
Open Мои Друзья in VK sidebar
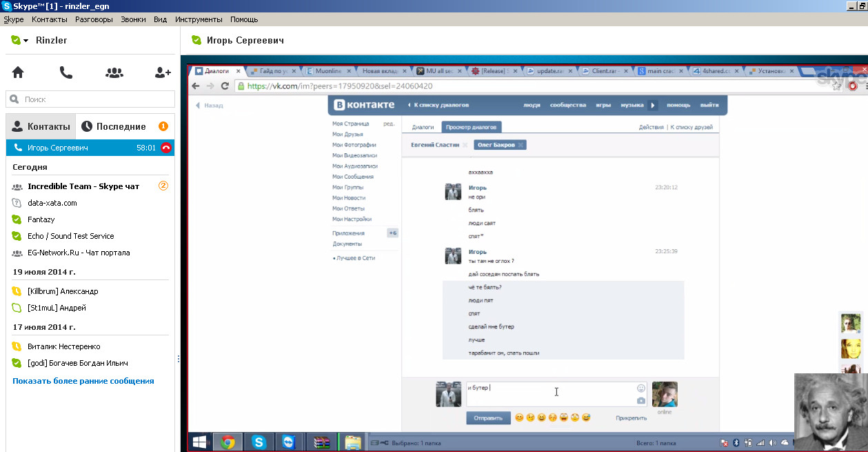pyautogui.click(x=349, y=134)
